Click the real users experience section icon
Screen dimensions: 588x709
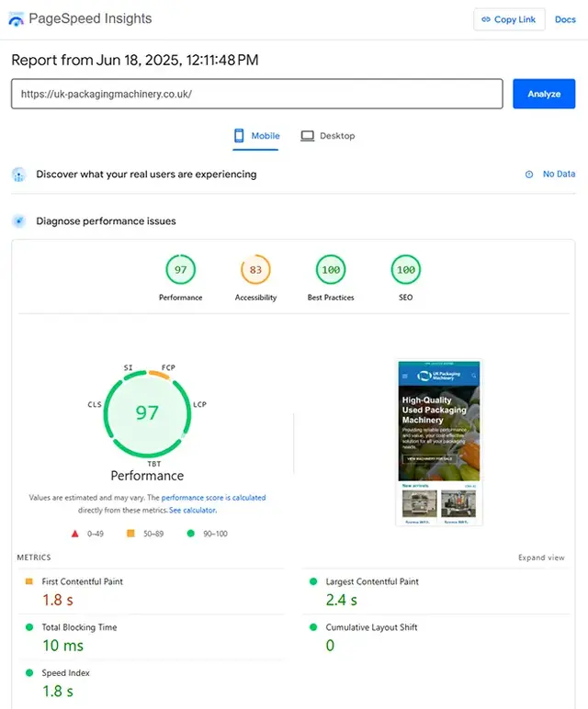(x=19, y=174)
